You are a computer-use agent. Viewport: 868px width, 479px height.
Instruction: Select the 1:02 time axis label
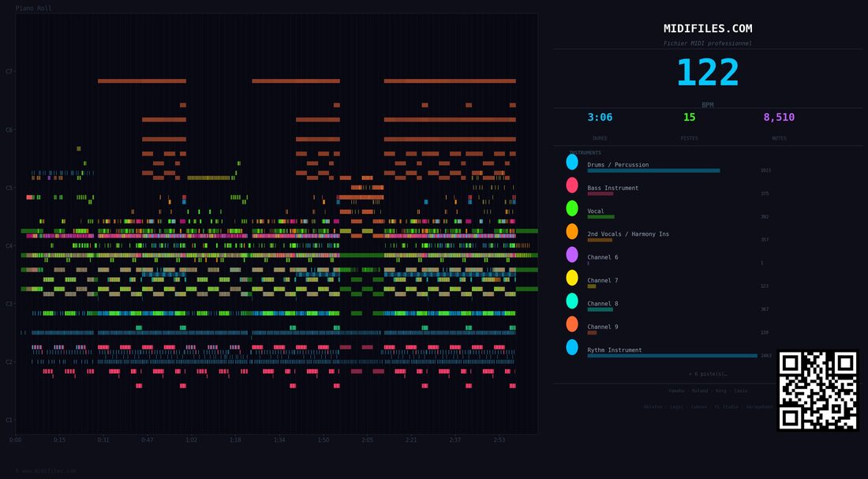[x=191, y=440]
